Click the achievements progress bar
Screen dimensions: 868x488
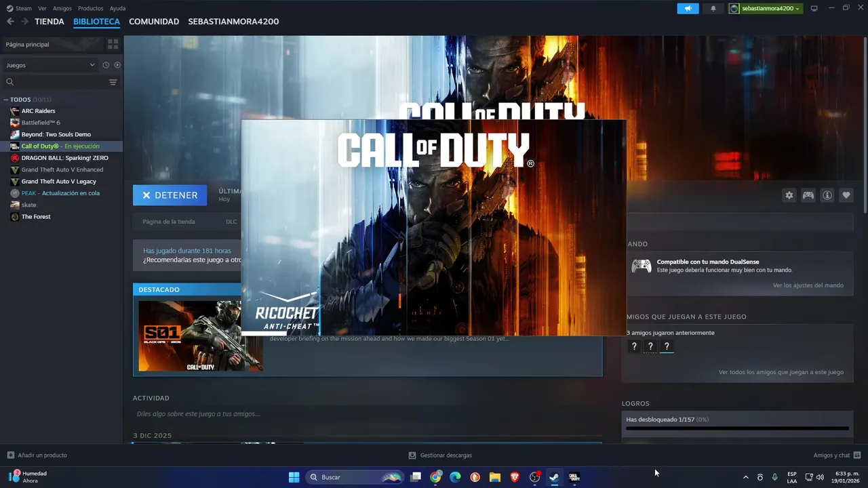[x=737, y=428]
